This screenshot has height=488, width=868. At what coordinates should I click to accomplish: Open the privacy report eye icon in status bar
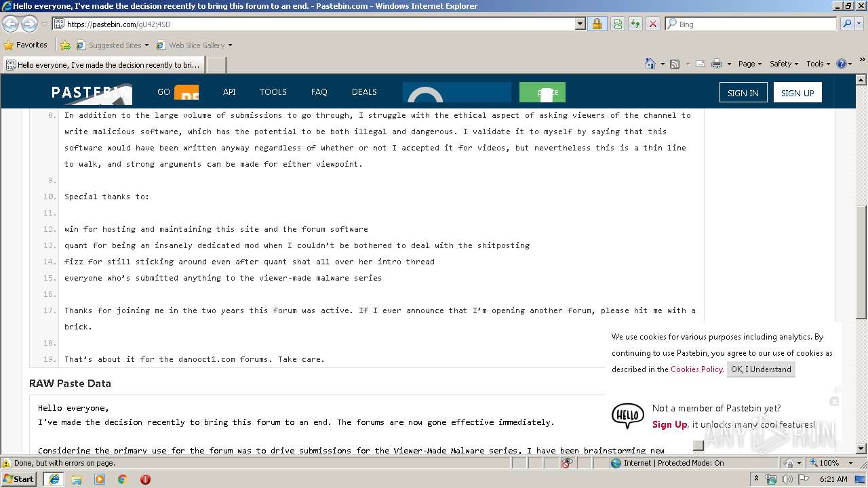coord(567,463)
